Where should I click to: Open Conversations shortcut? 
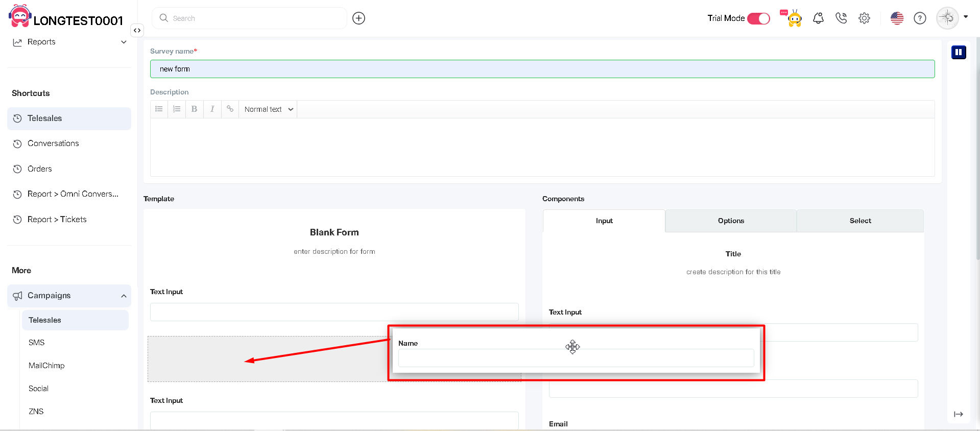[x=53, y=143]
